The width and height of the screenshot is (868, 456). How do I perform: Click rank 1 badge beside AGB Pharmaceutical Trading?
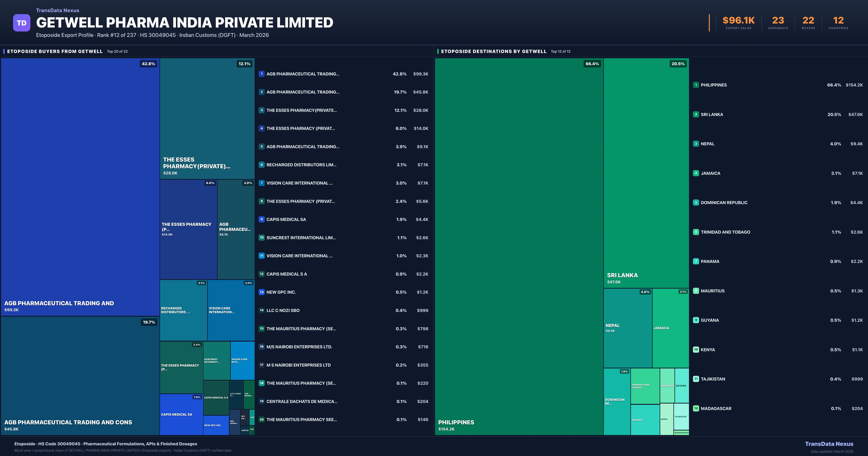coord(261,74)
